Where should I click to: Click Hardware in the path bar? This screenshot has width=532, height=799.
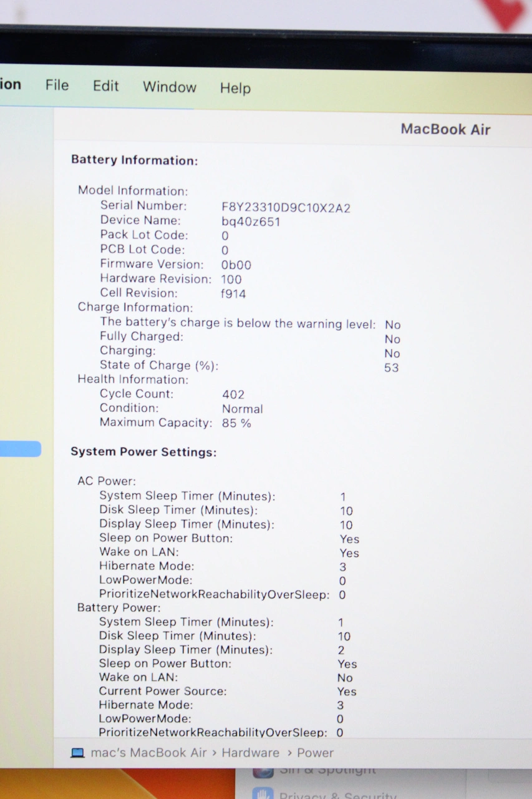(x=250, y=753)
